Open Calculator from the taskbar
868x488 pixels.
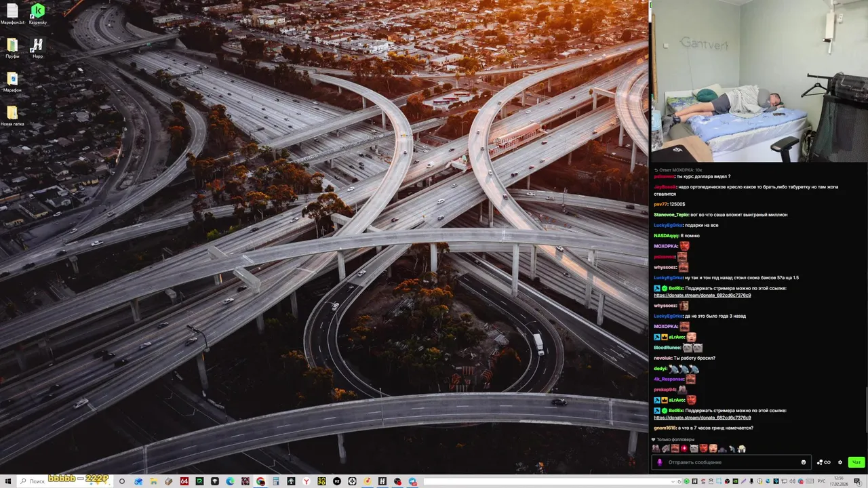(x=276, y=481)
